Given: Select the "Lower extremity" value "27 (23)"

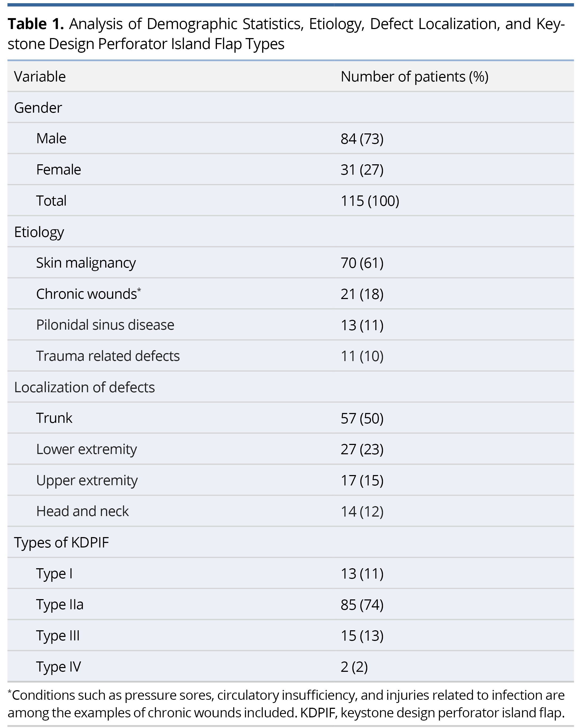Looking at the screenshot, I should 362,449.
